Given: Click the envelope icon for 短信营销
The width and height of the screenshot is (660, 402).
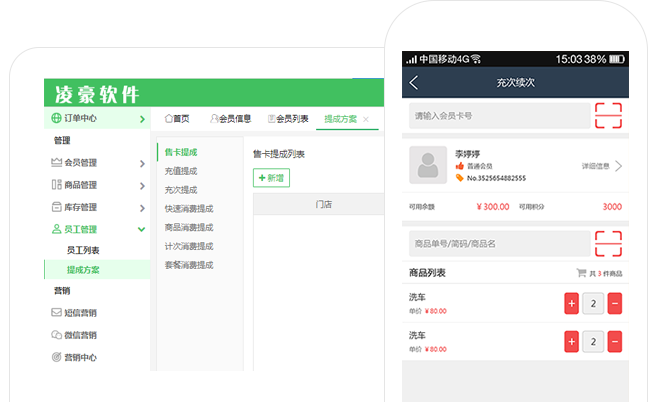Looking at the screenshot, I should tap(56, 312).
